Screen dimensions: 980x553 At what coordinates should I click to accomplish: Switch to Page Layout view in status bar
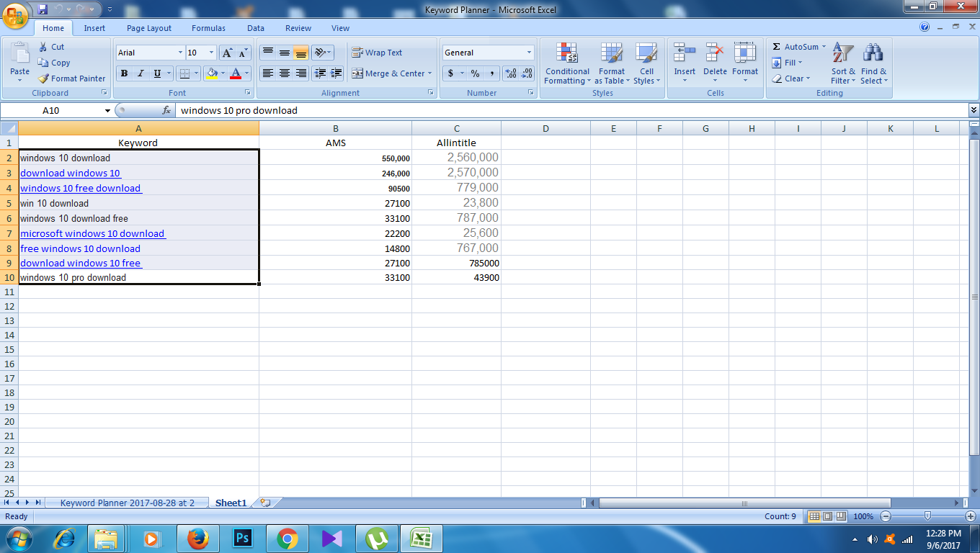click(x=827, y=516)
